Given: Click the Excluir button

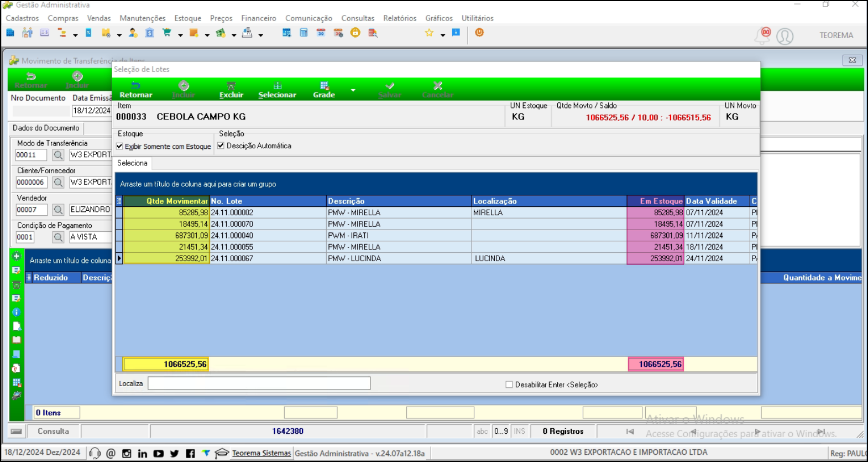Looking at the screenshot, I should pyautogui.click(x=231, y=90).
